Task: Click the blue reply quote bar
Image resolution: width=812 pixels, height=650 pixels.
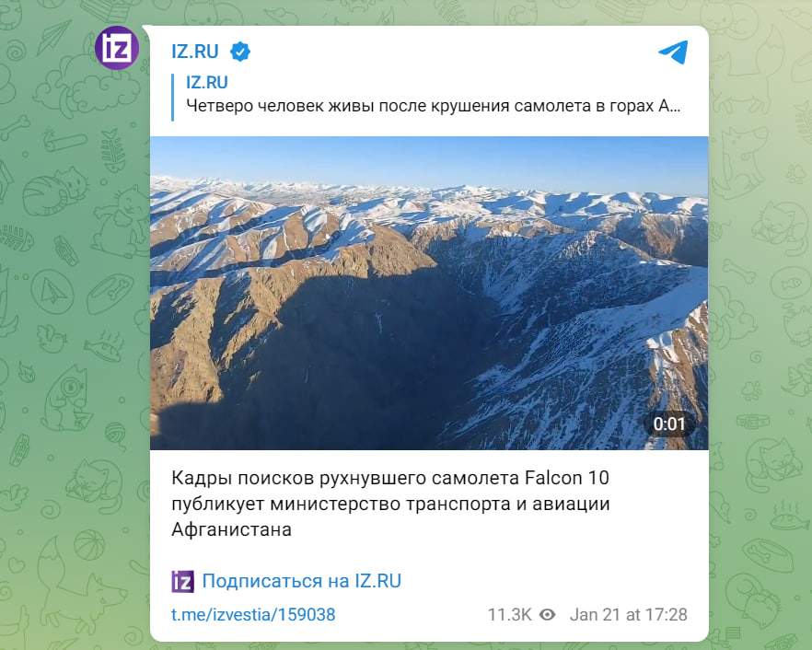Action: pos(172,98)
